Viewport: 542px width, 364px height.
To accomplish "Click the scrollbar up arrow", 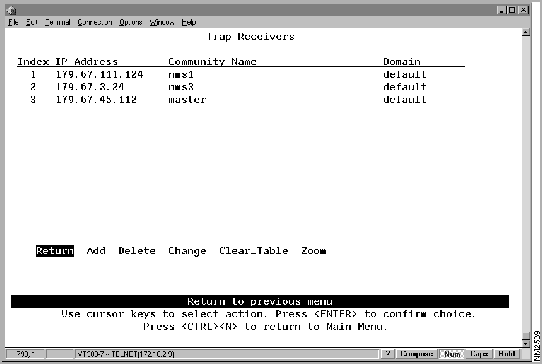I will [x=526, y=32].
